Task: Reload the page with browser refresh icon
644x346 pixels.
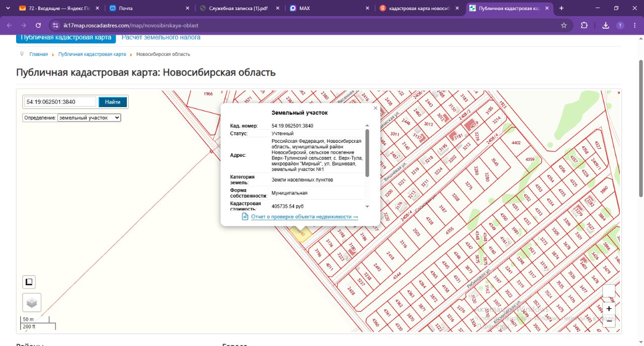Action: tap(38, 25)
